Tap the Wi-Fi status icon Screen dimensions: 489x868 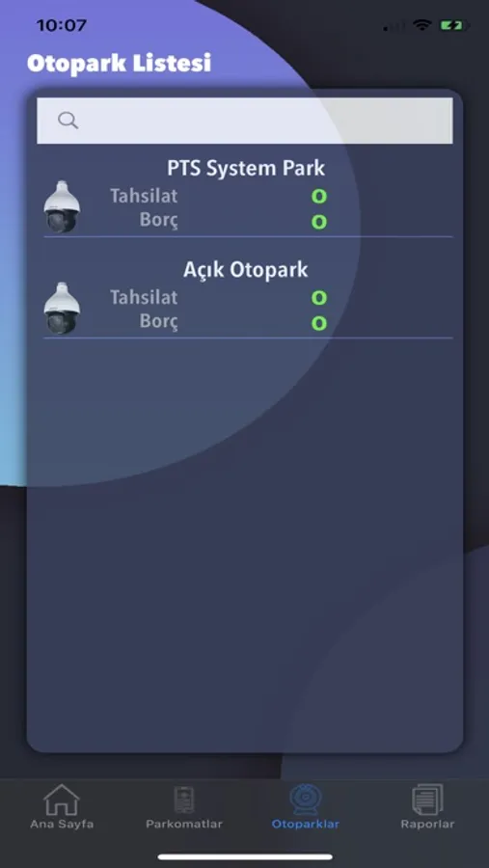[x=422, y=25]
